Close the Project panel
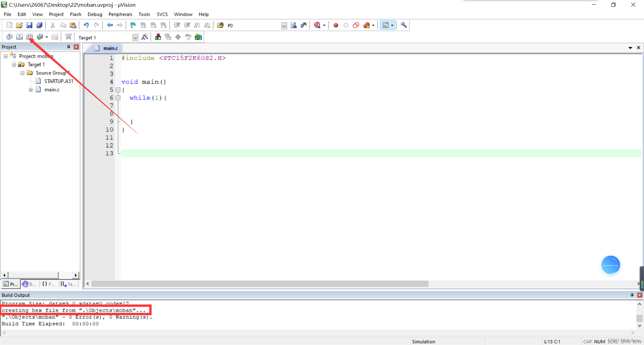The height and width of the screenshot is (345, 644). (76, 47)
